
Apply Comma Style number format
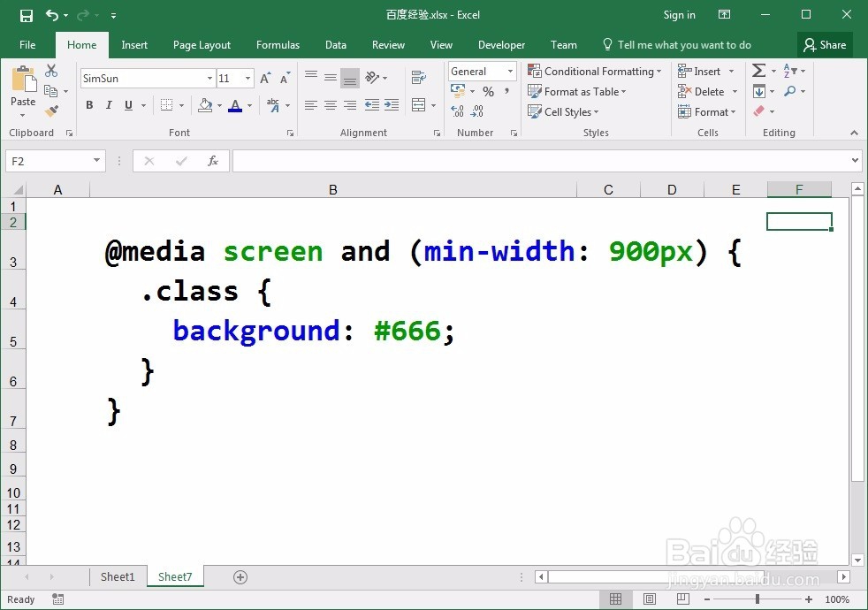[506, 91]
